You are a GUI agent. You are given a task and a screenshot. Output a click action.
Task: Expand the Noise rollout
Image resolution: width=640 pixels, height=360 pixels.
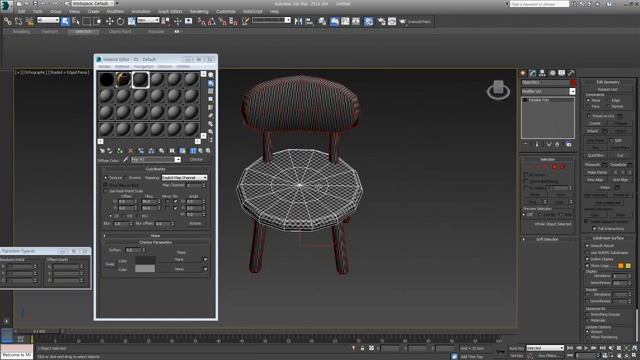156,236
